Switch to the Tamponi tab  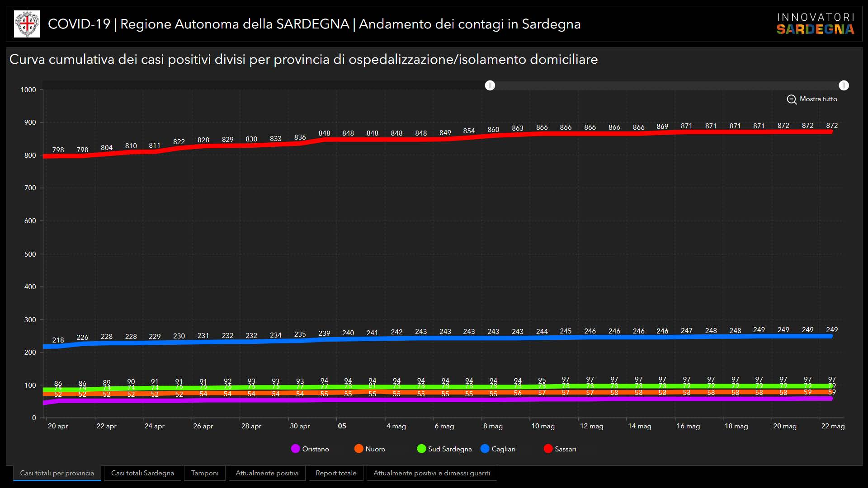point(204,473)
